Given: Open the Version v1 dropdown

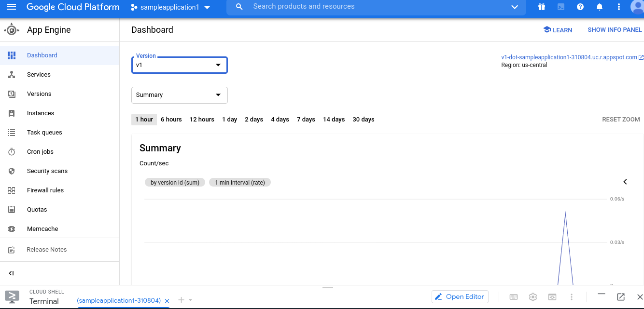Looking at the screenshot, I should tap(179, 65).
